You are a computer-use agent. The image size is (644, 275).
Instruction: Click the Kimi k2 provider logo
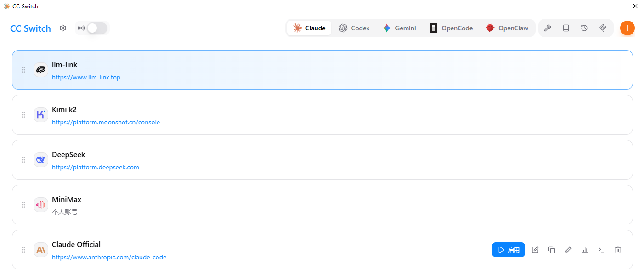coord(41,115)
